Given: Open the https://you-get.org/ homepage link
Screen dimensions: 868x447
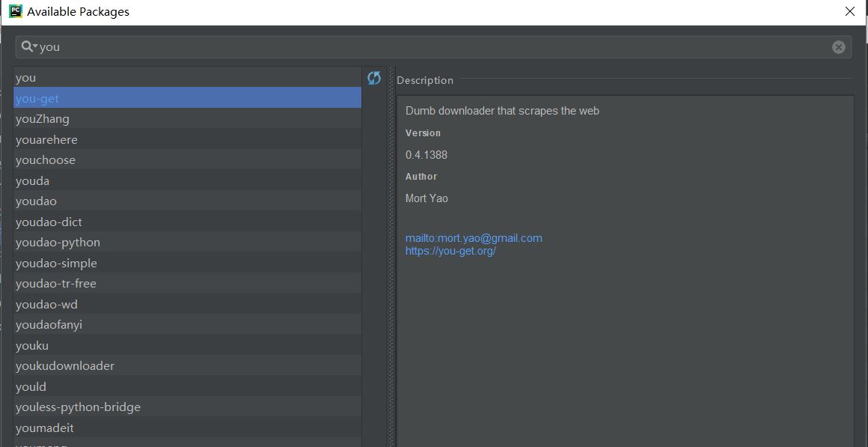Looking at the screenshot, I should [x=450, y=251].
